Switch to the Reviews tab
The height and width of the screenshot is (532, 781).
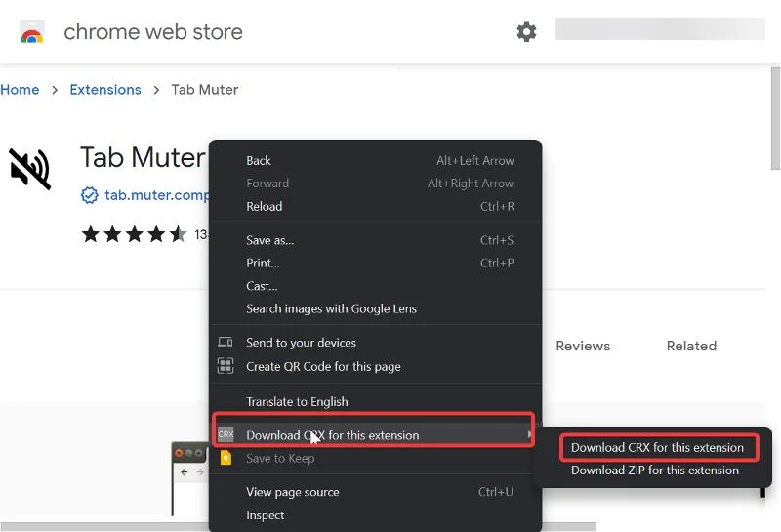pyautogui.click(x=583, y=346)
